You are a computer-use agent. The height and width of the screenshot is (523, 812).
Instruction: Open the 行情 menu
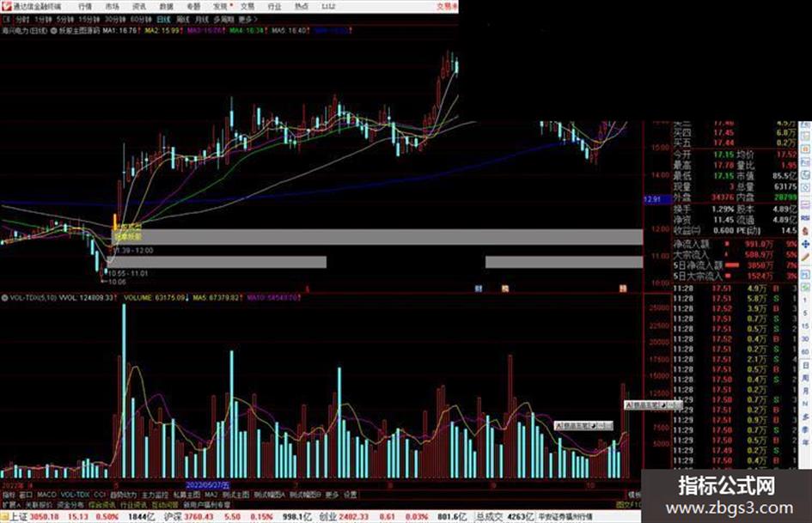click(85, 6)
